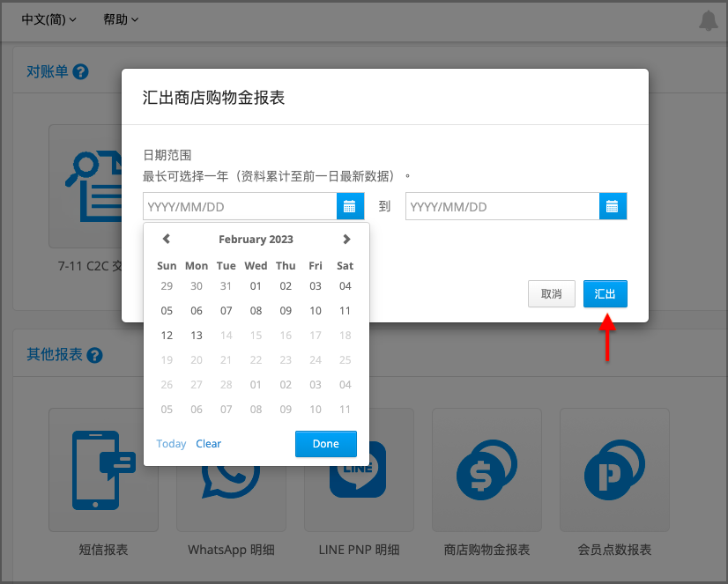This screenshot has height=584, width=728.
Task: Open the start date calendar icon
Action: 350,206
